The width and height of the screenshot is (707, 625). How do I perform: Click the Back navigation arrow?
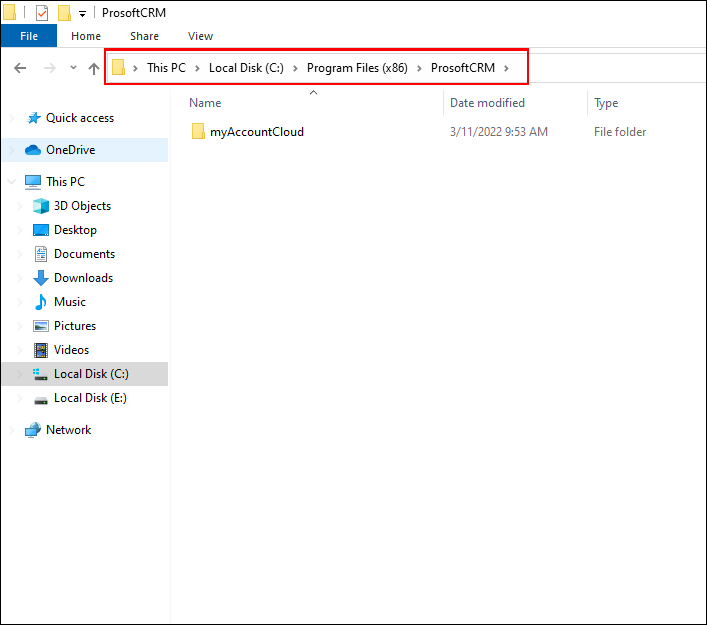20,68
